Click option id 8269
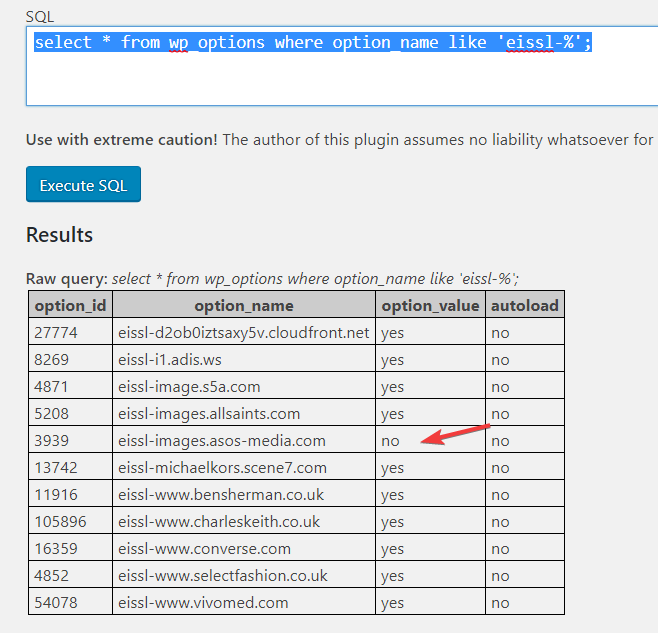 70,359
